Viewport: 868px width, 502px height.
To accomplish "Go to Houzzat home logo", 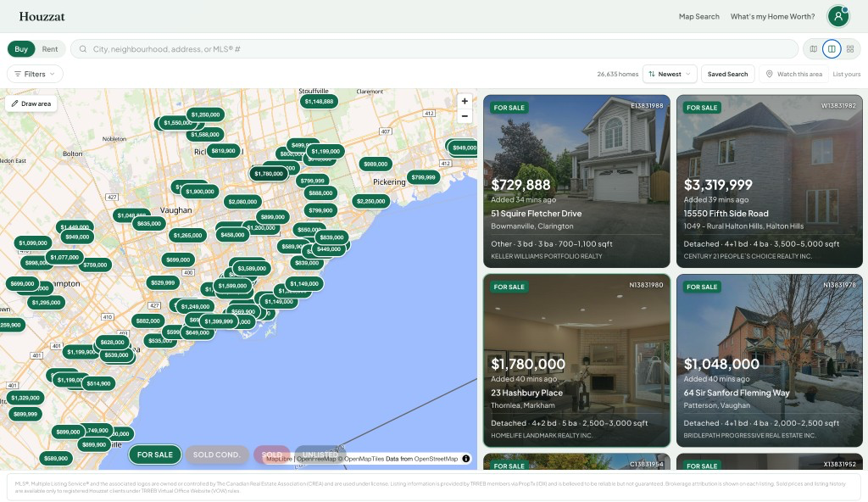I will (x=42, y=17).
